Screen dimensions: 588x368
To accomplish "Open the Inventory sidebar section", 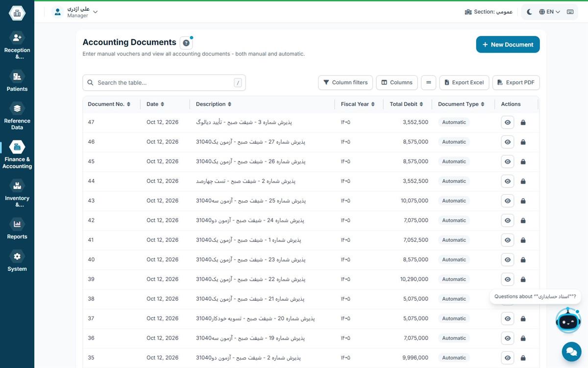I will click(17, 194).
